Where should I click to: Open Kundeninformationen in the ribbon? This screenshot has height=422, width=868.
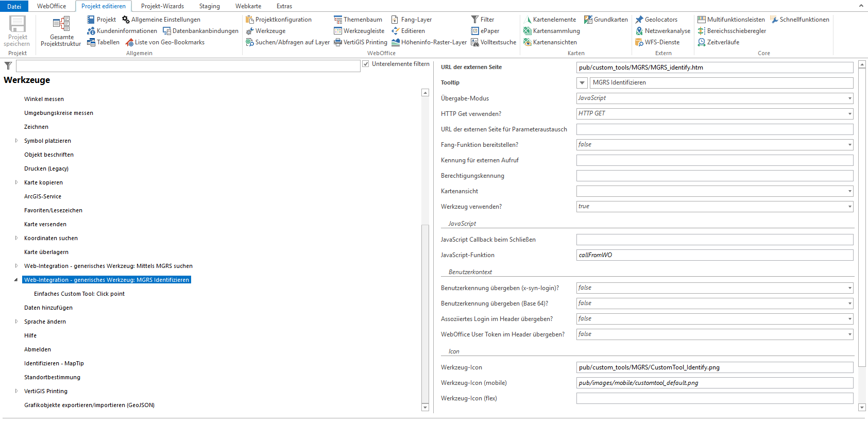pos(122,31)
